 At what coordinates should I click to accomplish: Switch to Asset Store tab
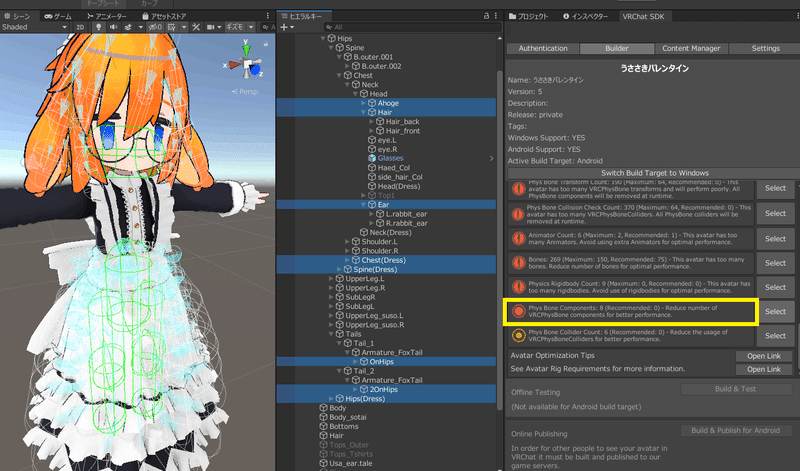click(163, 16)
